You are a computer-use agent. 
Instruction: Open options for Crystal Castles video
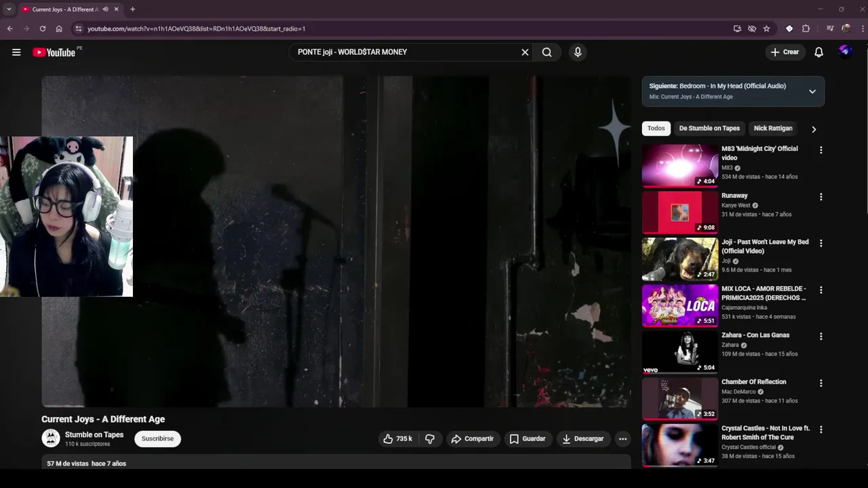click(x=821, y=430)
